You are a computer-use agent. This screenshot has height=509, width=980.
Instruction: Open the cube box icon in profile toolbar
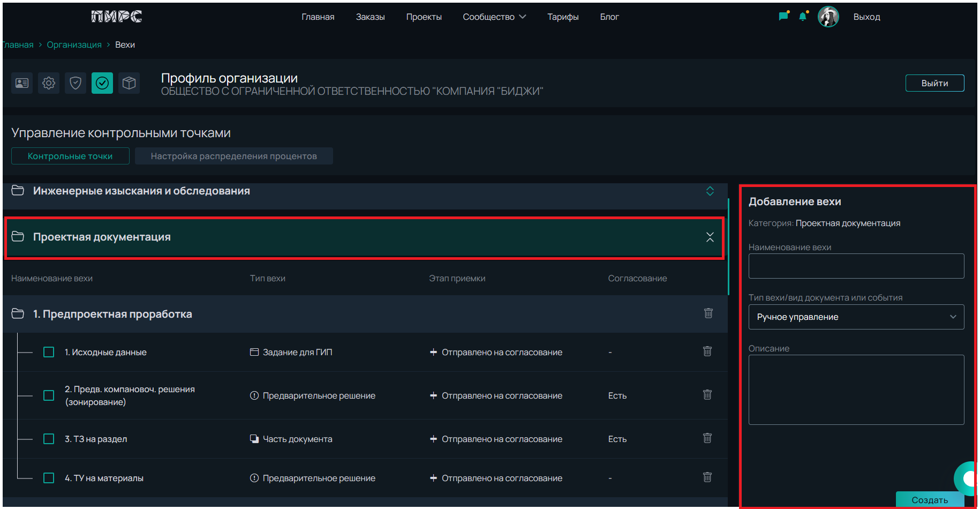coord(129,83)
